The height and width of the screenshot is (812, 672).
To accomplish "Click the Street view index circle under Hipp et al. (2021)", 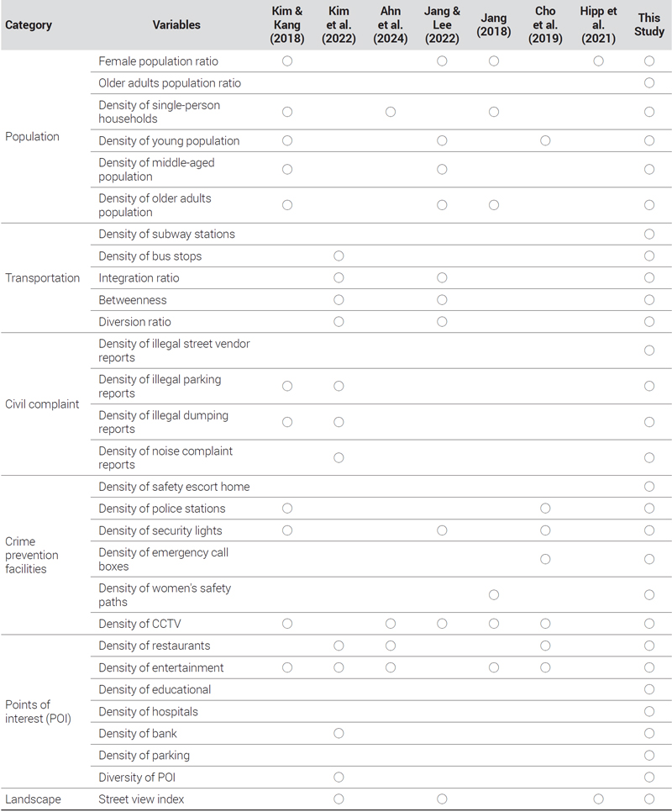I will (x=599, y=799).
